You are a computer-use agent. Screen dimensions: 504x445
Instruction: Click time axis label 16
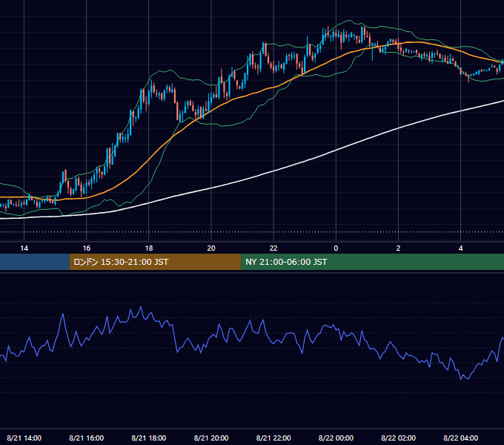(87, 248)
